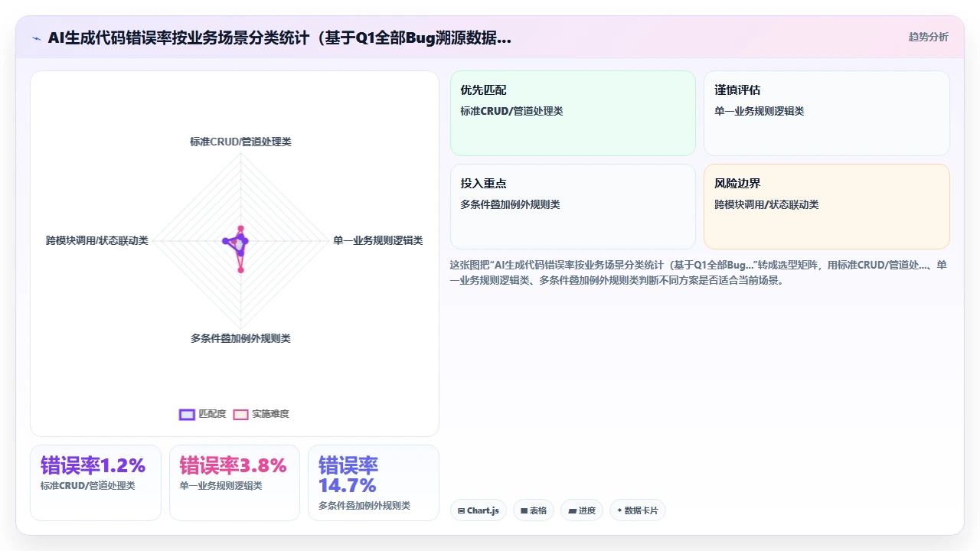Click the sparkle icon in 数据卡片 tag
Image resolution: width=980 pixels, height=551 pixels.
(619, 510)
